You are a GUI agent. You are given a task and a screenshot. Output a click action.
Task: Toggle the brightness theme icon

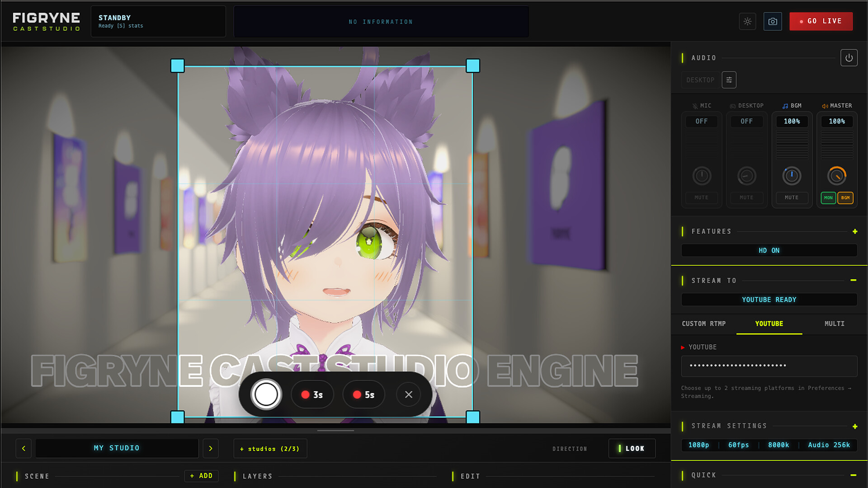coord(747,21)
